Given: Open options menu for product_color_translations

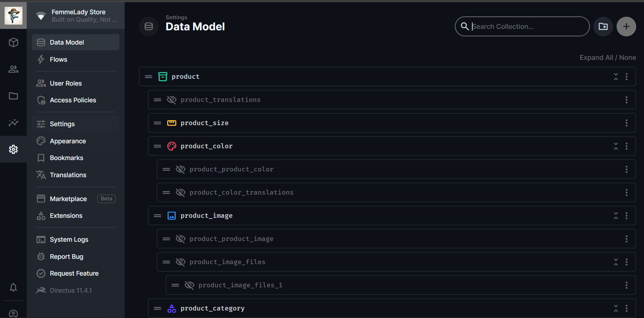Looking at the screenshot, I should tap(627, 193).
